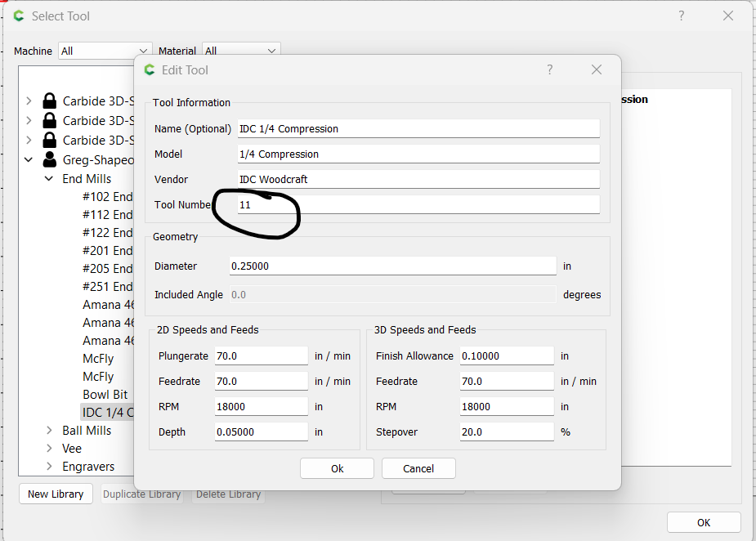The width and height of the screenshot is (756, 541).
Task: Open help in Select Tool window
Action: [682, 16]
